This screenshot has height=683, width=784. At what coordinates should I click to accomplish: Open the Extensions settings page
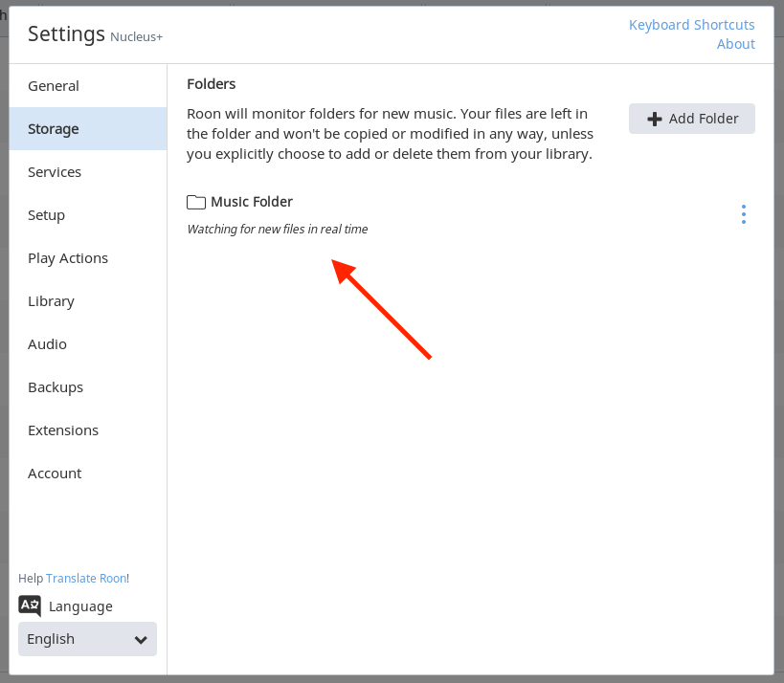(x=63, y=430)
